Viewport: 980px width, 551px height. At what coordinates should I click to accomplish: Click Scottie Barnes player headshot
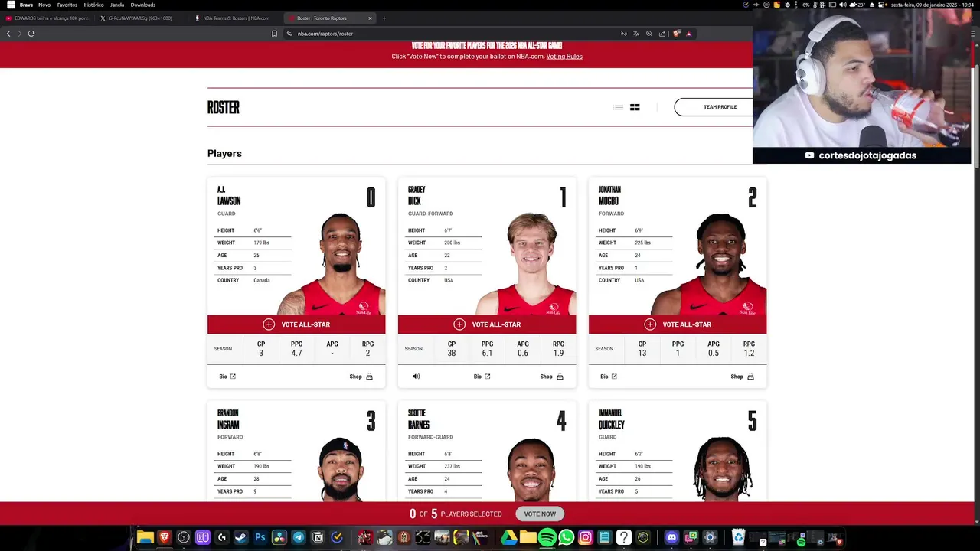point(531,469)
